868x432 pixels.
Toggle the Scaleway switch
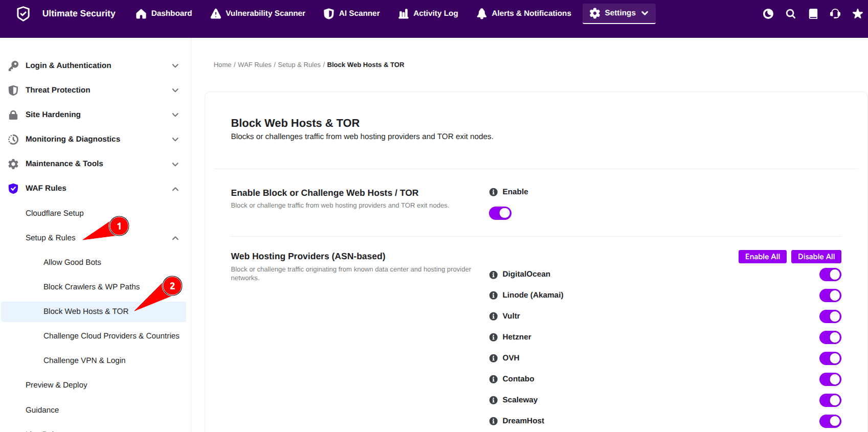click(830, 400)
